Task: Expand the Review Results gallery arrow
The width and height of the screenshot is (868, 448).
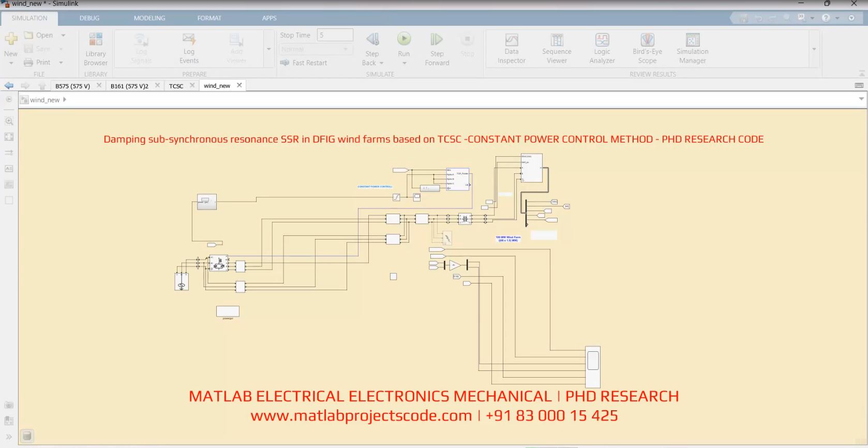Action: (x=814, y=49)
